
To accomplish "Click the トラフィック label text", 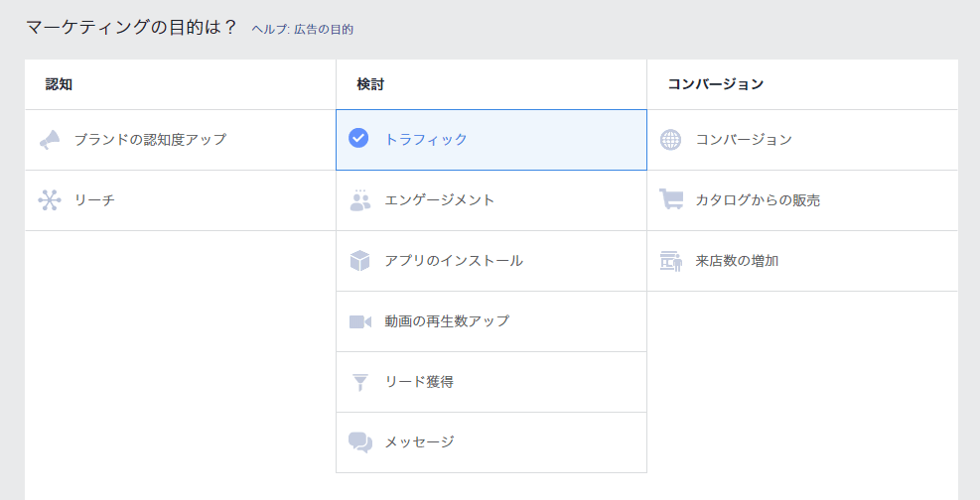I will click(426, 139).
